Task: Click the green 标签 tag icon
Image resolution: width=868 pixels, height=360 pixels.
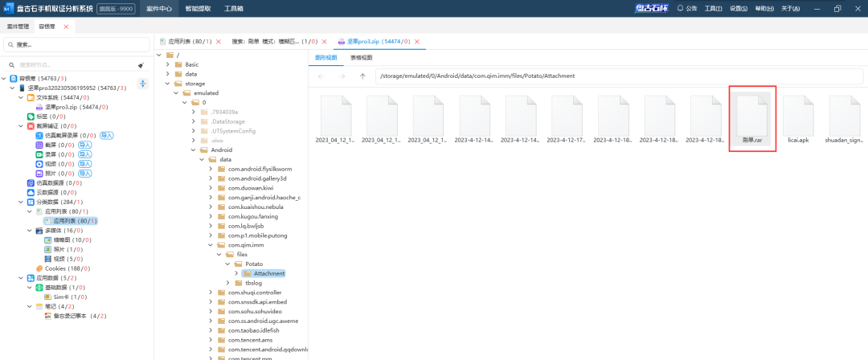Action: pyautogui.click(x=31, y=117)
